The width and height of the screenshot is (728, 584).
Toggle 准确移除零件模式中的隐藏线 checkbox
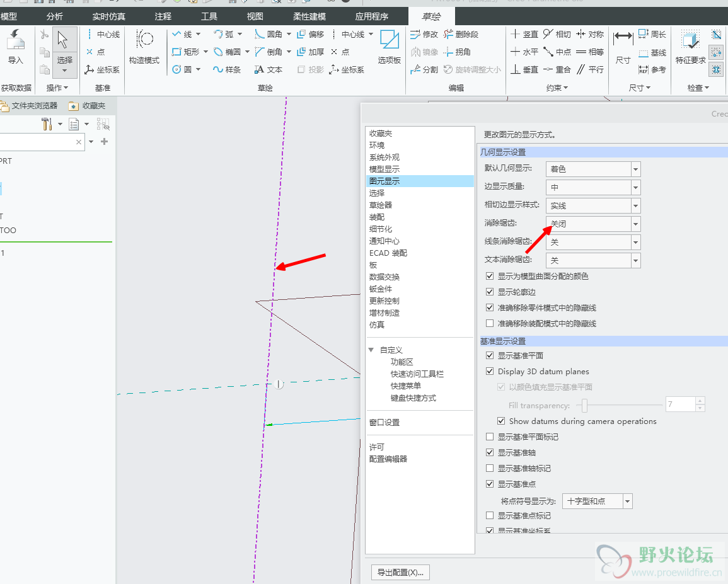[489, 308]
